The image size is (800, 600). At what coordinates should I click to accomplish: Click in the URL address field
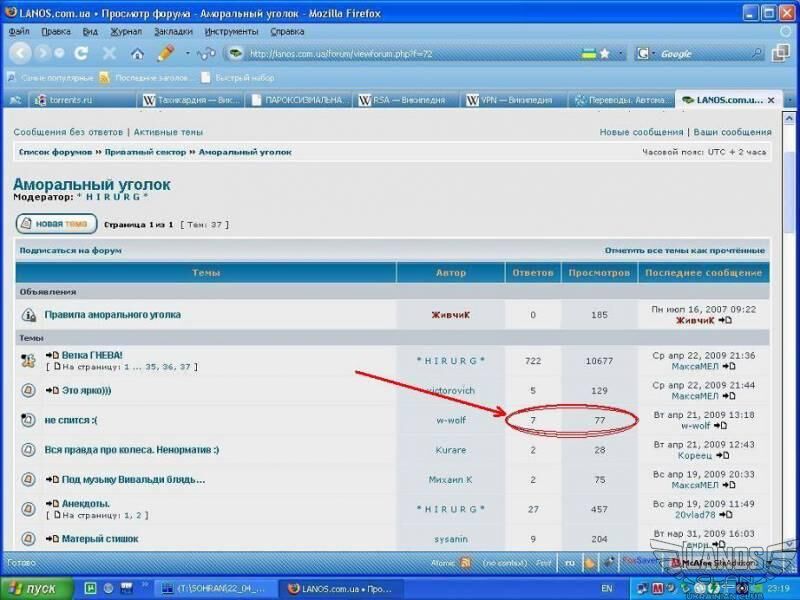[x=400, y=54]
